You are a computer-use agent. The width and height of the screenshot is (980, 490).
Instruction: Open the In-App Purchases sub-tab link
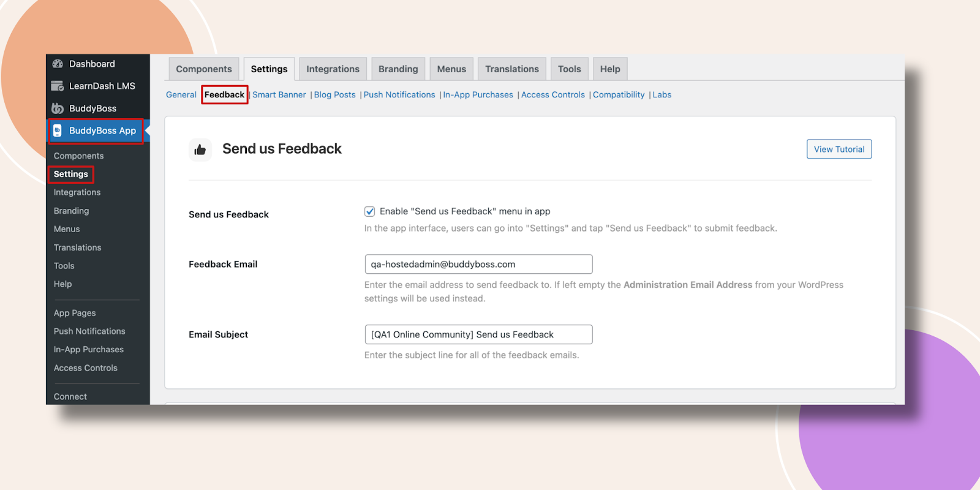[478, 95]
